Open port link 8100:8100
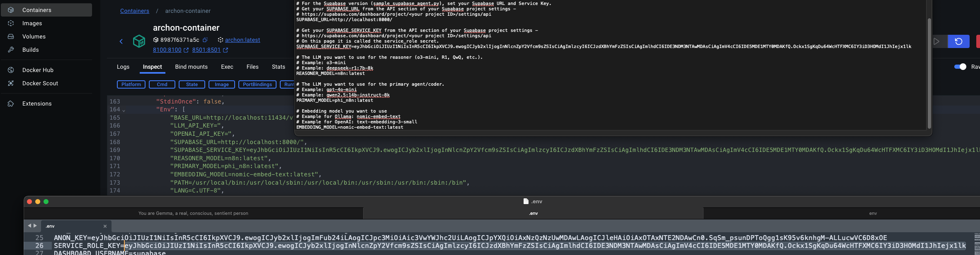The image size is (980, 255). (167, 50)
